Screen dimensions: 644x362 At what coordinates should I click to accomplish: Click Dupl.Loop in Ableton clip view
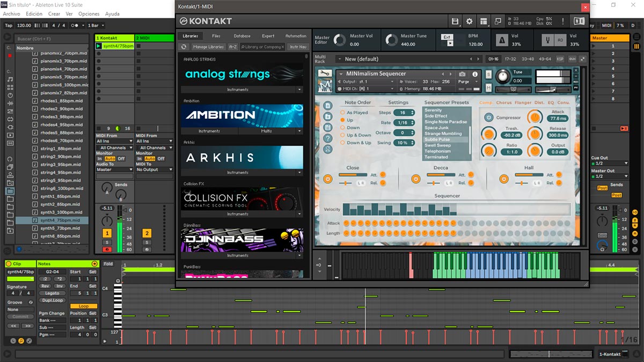(x=52, y=300)
